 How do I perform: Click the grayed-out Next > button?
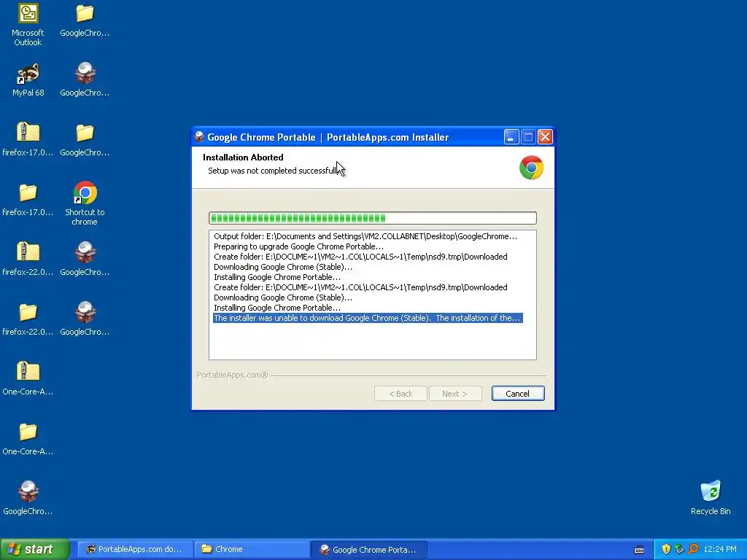tap(455, 393)
